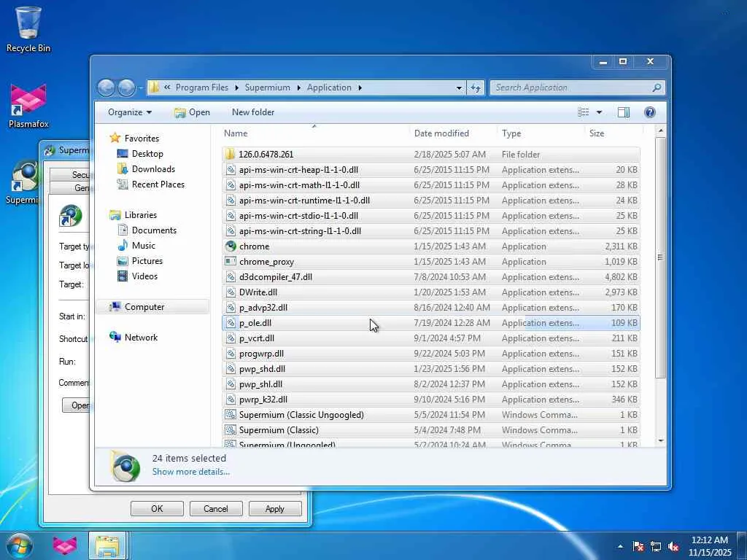Screen dimensions: 747x560
Task: Create a New folder from toolbar
Action: (x=253, y=112)
